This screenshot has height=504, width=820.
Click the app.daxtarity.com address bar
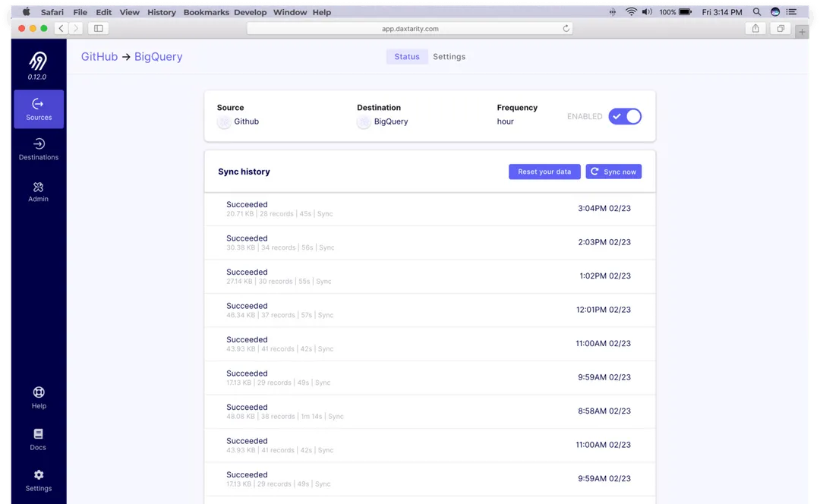(410, 28)
